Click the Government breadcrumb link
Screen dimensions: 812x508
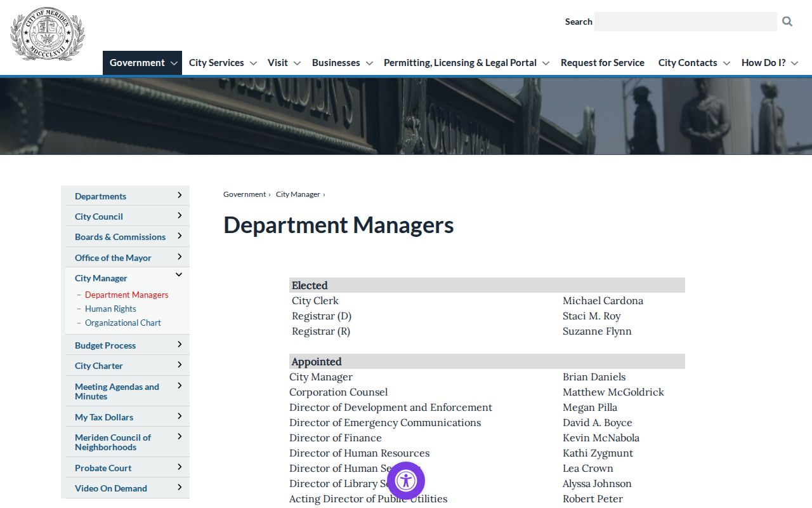(x=244, y=194)
